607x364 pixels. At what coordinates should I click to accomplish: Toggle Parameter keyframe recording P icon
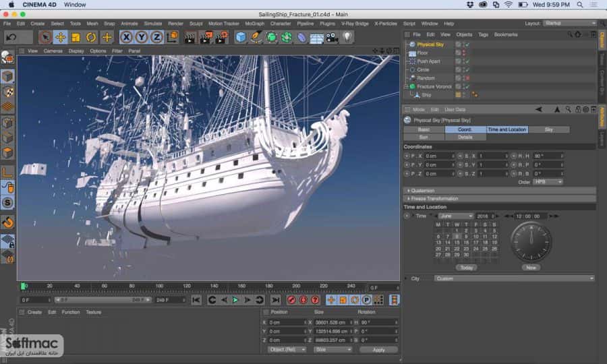pyautogui.click(x=366, y=300)
